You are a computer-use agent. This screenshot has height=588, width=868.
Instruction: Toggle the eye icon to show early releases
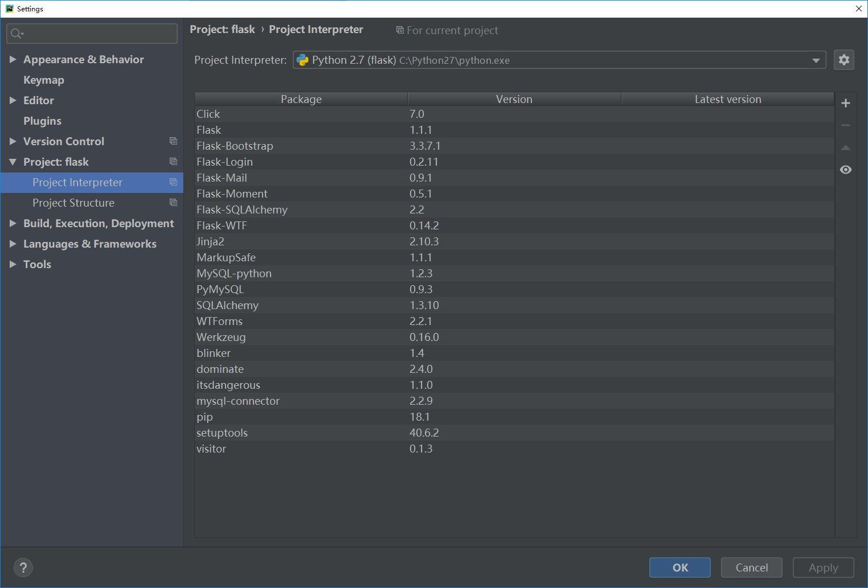(845, 169)
